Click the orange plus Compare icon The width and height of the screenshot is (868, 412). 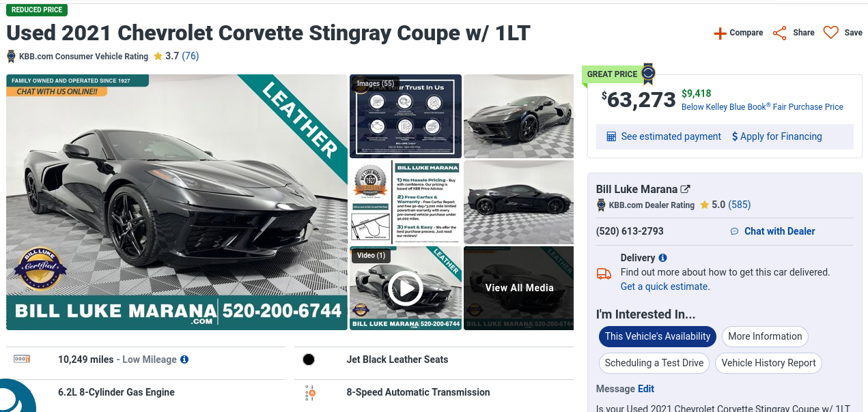pyautogui.click(x=720, y=33)
